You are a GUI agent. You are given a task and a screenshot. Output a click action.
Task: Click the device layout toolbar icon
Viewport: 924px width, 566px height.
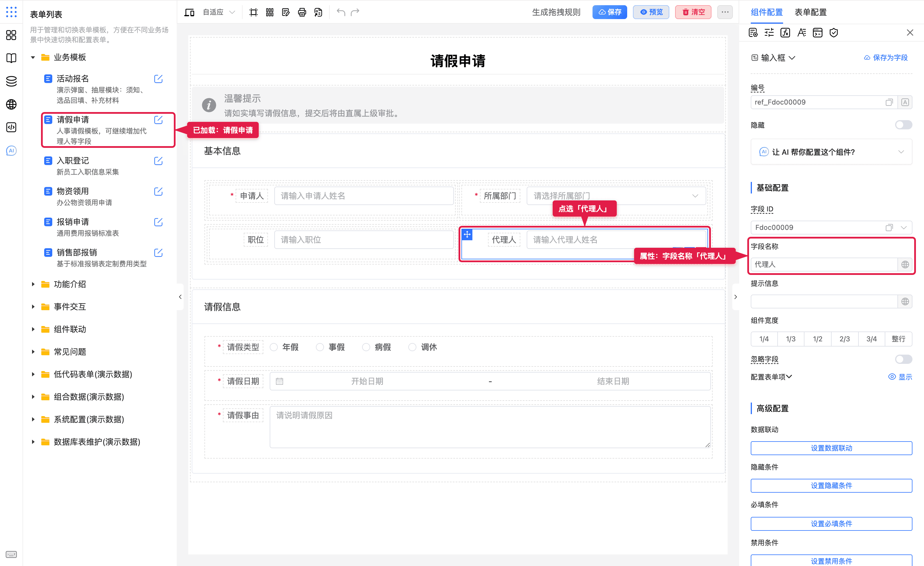[x=189, y=12]
